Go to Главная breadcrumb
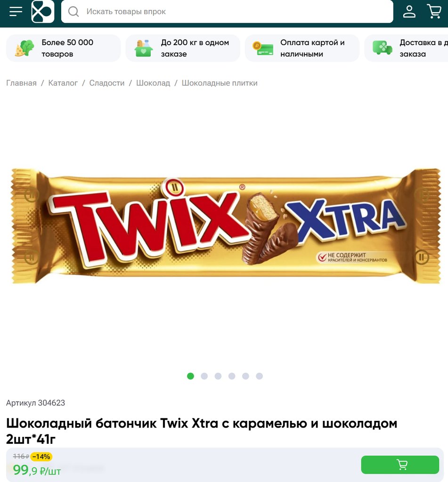The width and height of the screenshot is (448, 482). (x=21, y=83)
